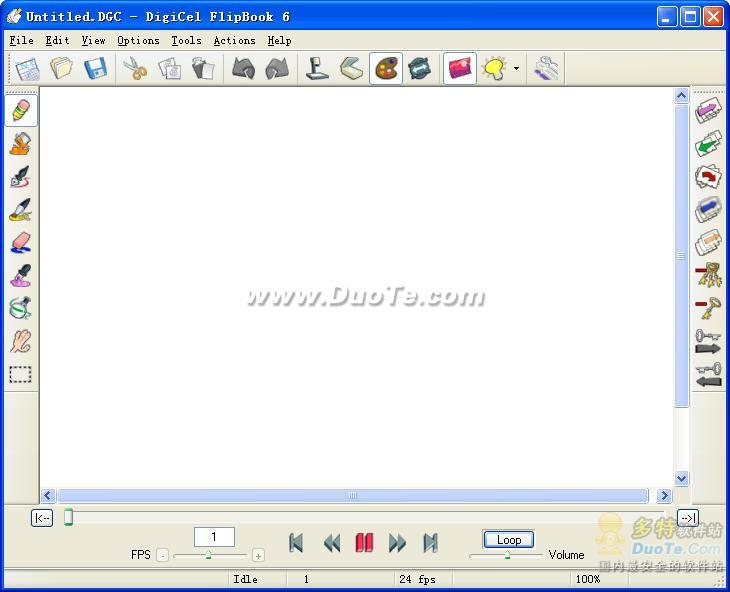This screenshot has height=592, width=730.
Task: Click the flatbed scanner icon
Action: click(x=351, y=69)
